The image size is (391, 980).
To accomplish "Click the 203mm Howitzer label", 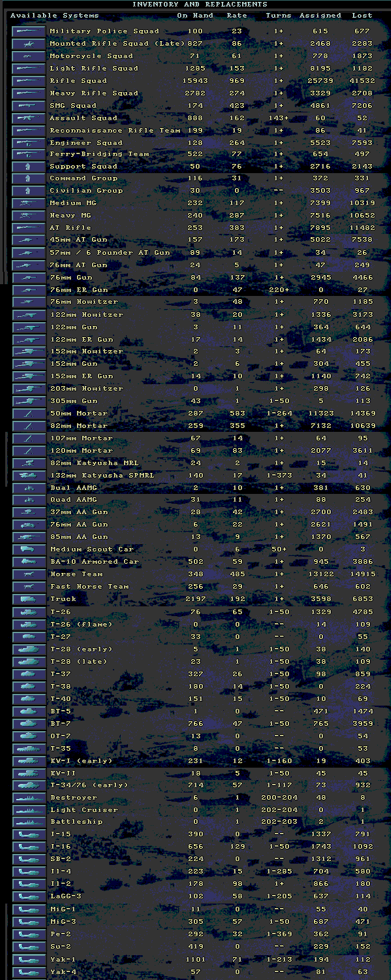I will (86, 389).
